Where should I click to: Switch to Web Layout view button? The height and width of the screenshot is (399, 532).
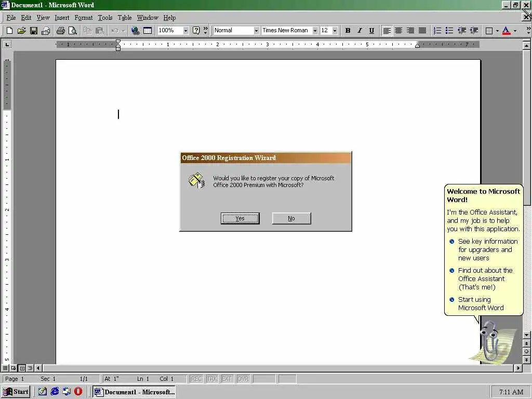[x=14, y=368]
